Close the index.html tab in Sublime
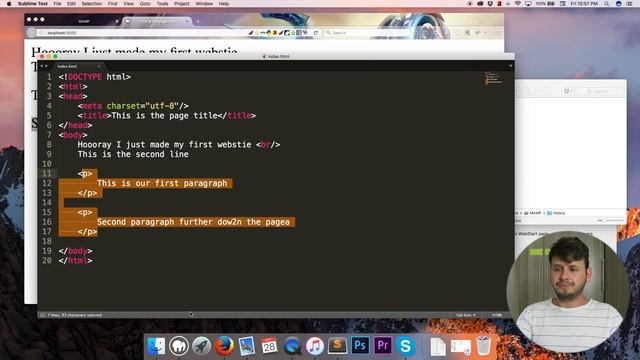 coord(99,66)
